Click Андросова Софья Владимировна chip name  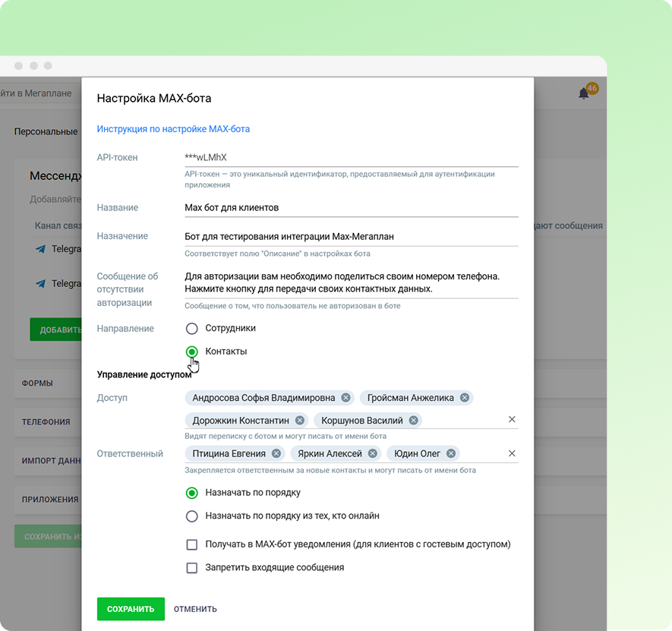tap(263, 398)
